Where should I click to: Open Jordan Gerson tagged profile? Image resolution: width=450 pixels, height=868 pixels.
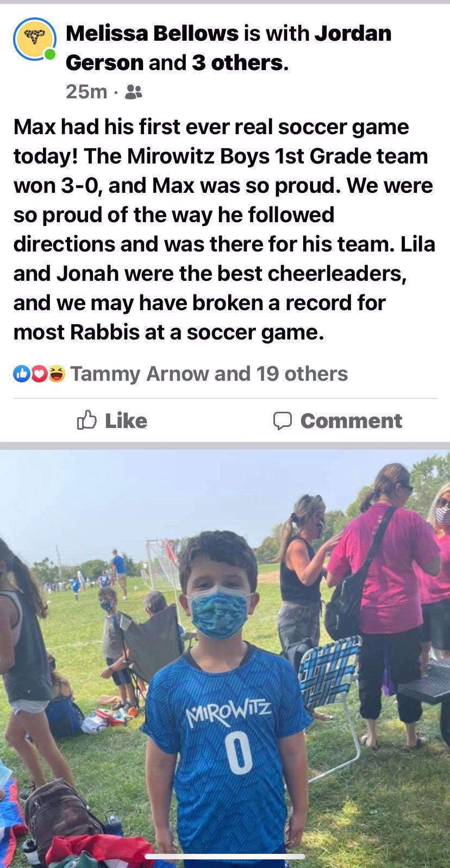pos(228,48)
